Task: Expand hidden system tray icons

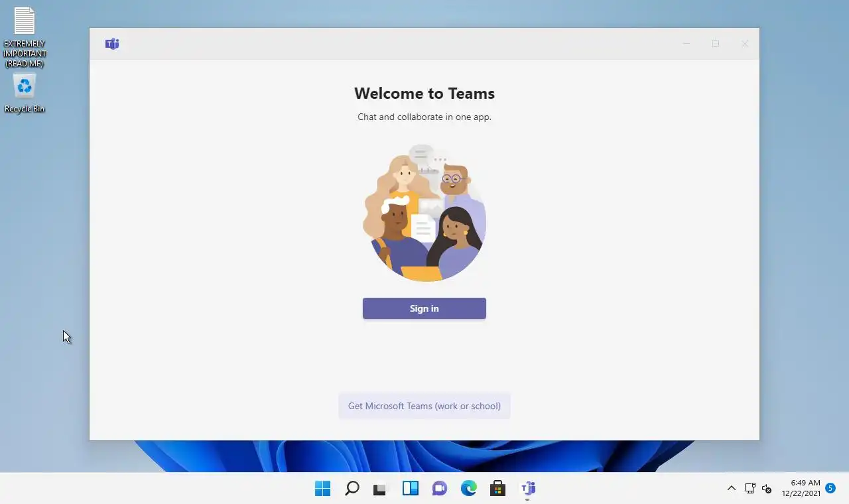Action: pyautogui.click(x=731, y=489)
